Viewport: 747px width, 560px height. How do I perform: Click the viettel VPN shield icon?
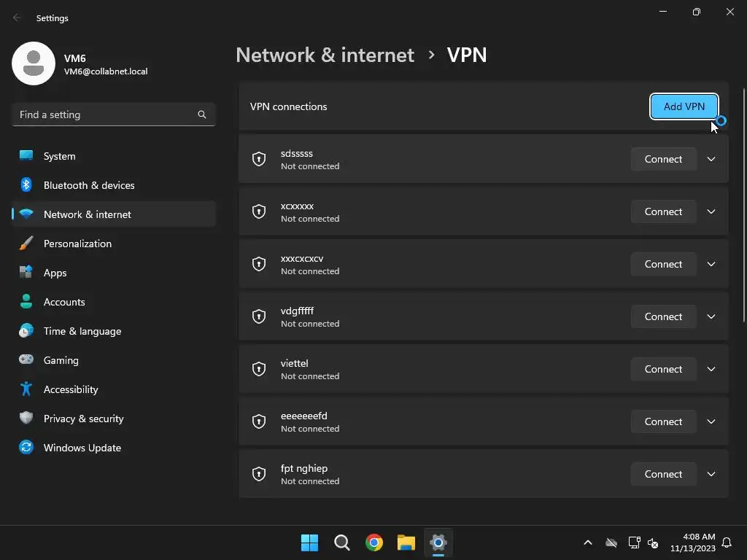259,369
